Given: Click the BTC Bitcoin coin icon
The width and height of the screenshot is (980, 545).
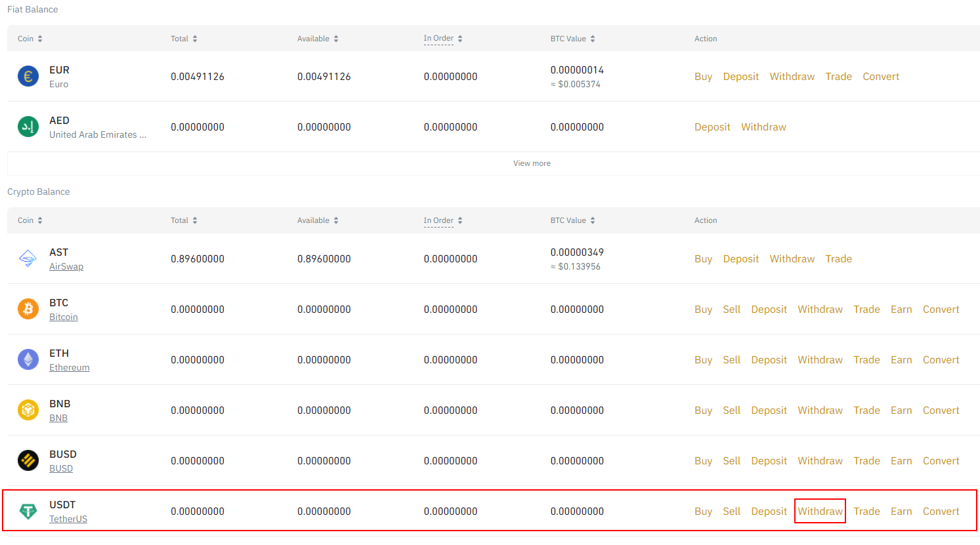Looking at the screenshot, I should point(28,309).
